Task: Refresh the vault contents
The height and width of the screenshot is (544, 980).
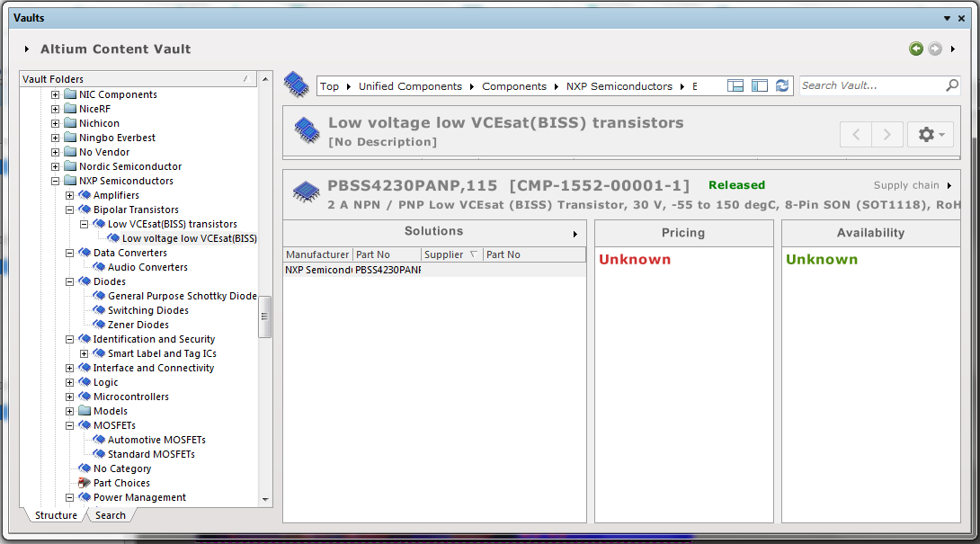Action: (x=782, y=85)
